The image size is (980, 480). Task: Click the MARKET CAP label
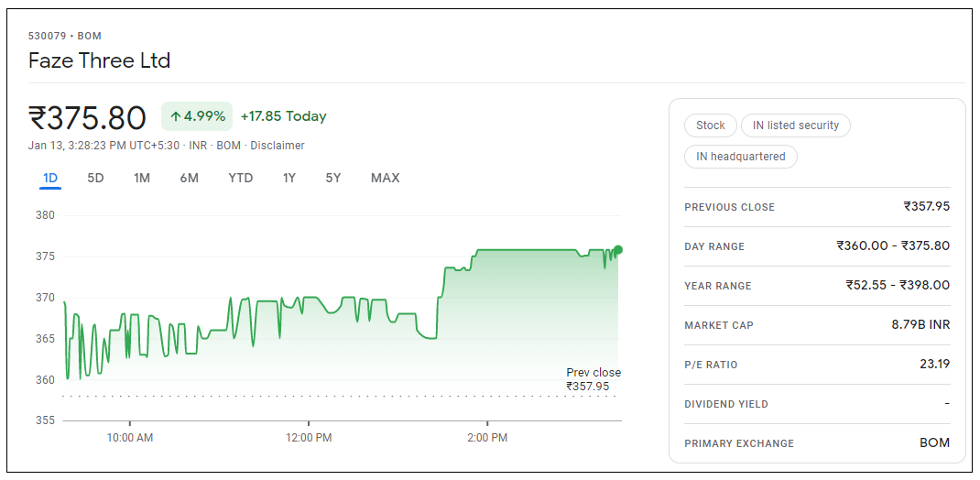point(719,325)
